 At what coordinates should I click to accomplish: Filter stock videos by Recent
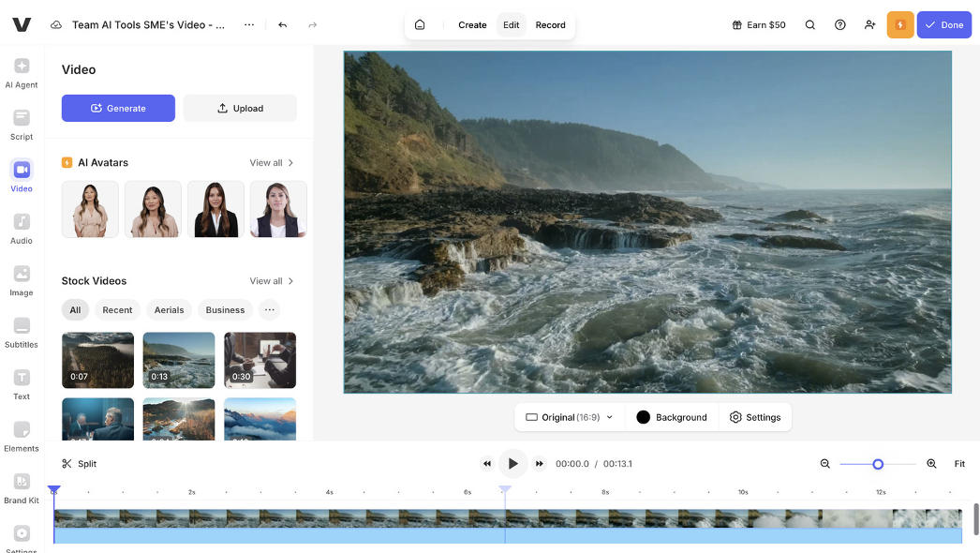(x=117, y=309)
